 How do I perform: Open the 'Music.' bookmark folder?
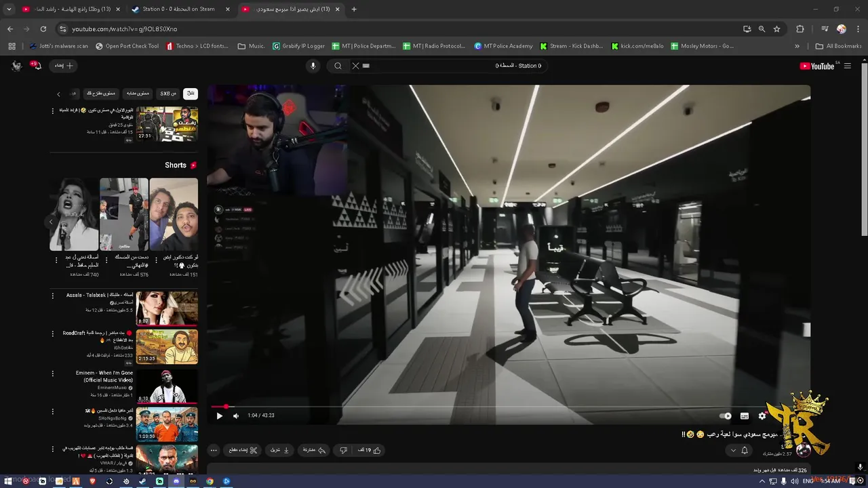252,46
